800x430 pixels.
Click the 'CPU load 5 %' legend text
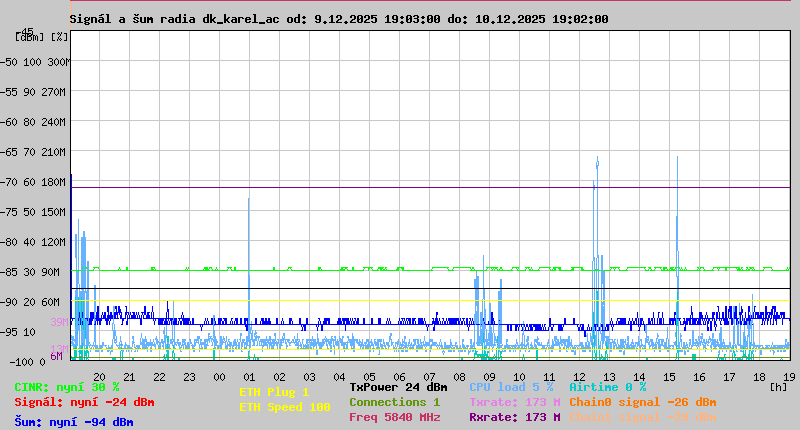pos(511,388)
